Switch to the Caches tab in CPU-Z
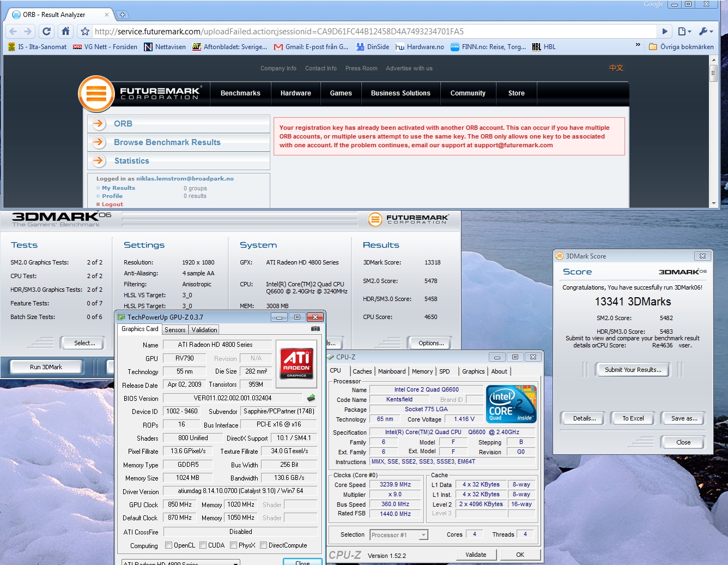 362,371
